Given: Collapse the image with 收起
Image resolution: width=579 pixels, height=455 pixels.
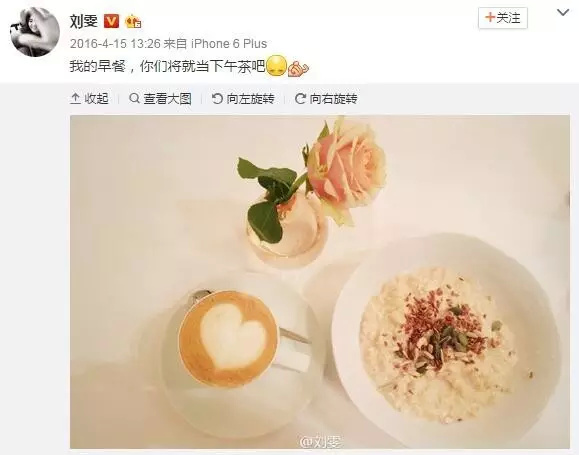Looking at the screenshot, I should pos(89,99).
